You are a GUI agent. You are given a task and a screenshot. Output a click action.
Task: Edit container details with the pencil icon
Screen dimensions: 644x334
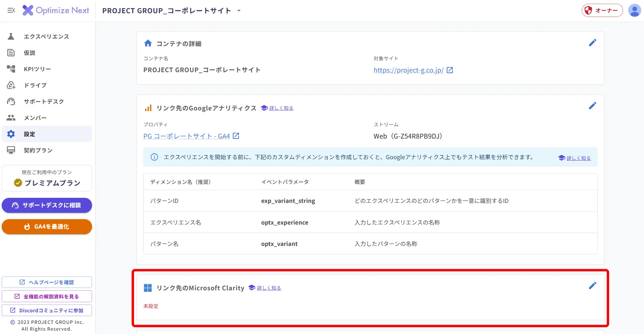click(x=593, y=43)
